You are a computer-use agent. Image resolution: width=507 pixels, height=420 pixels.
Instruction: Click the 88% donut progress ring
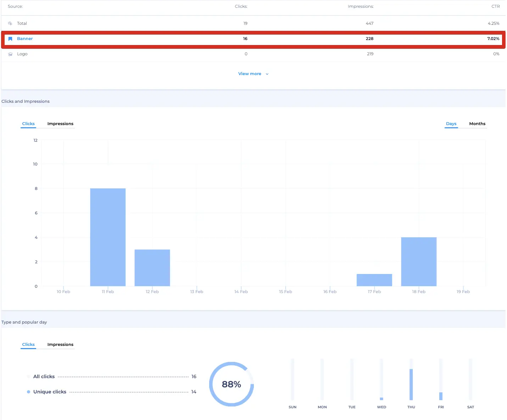pos(232,384)
